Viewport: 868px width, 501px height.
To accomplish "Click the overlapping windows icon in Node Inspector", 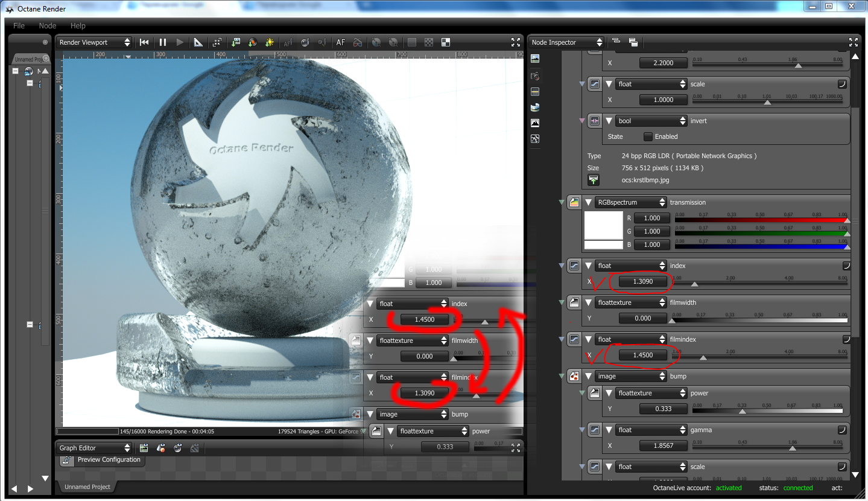I will (x=633, y=42).
